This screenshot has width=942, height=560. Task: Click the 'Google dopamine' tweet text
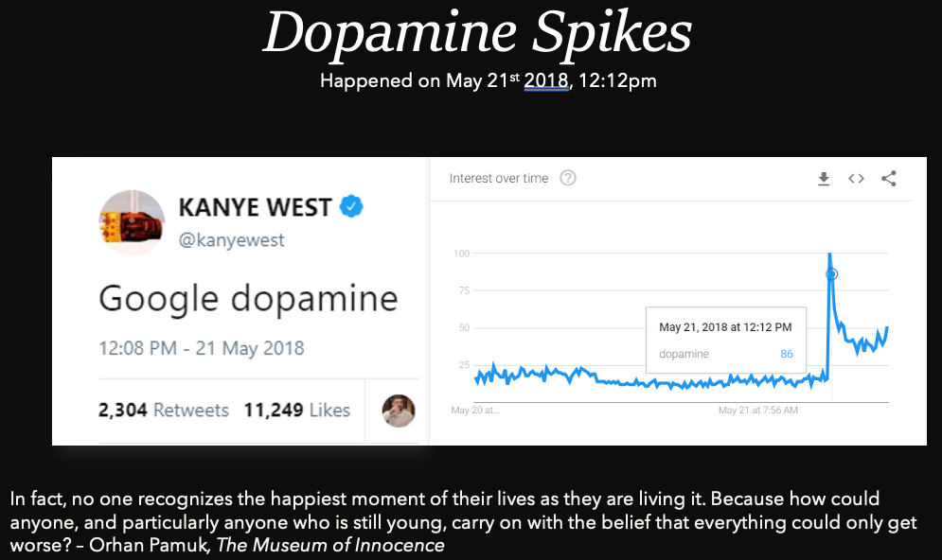click(248, 299)
